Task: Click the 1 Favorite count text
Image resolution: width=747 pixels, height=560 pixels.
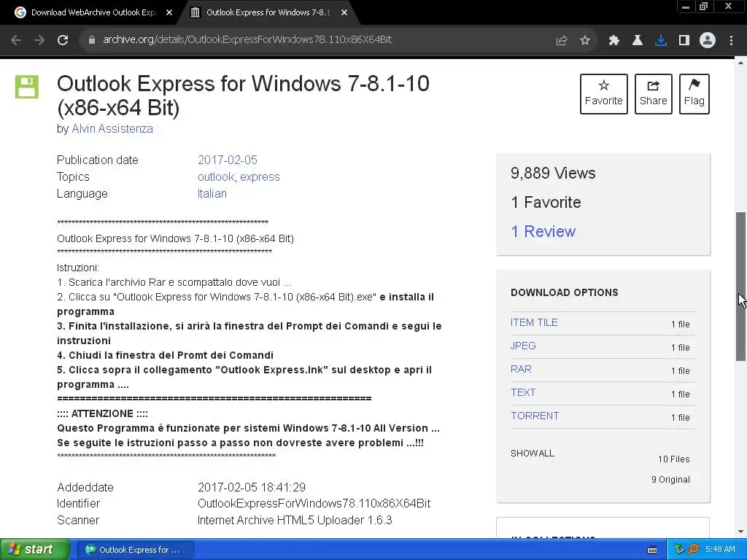Action: pyautogui.click(x=546, y=203)
